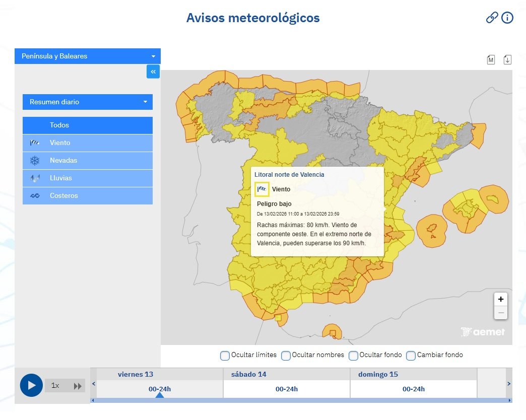Click the timeline horizontal scrollbar track

click(301, 400)
